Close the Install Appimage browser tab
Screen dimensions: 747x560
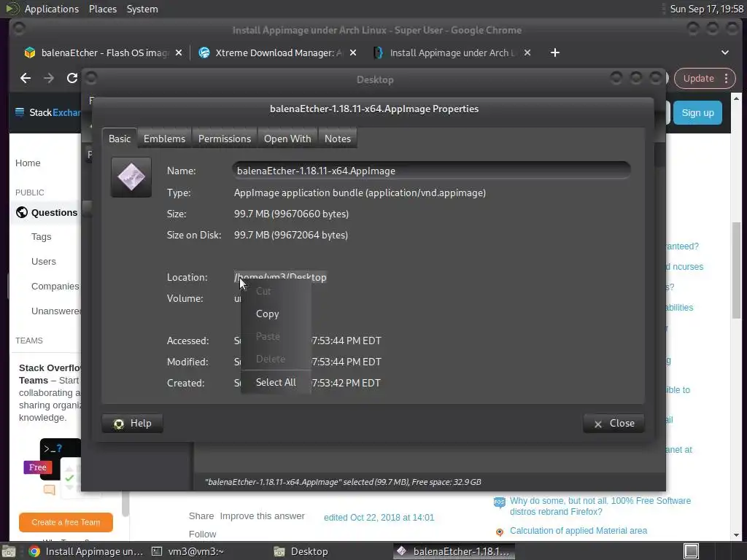(x=527, y=52)
